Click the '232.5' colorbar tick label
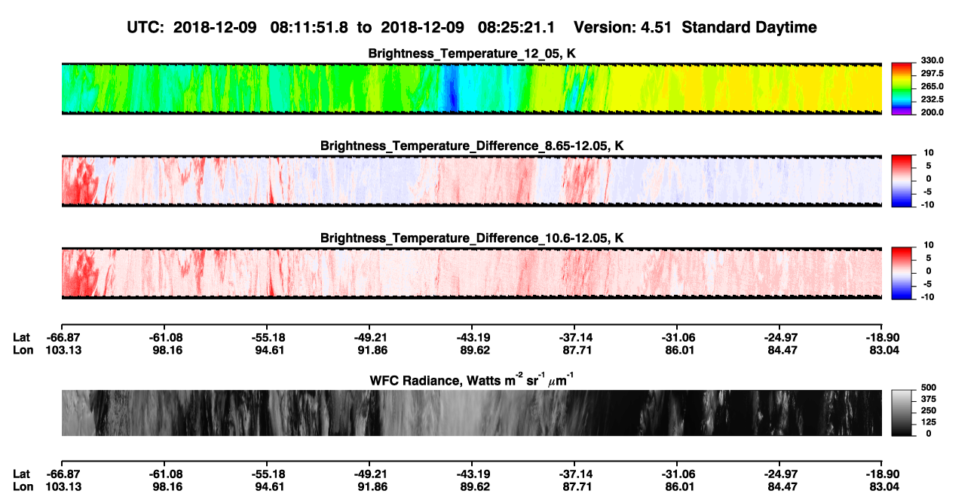Screen dimensions: 980x503 coord(931,100)
